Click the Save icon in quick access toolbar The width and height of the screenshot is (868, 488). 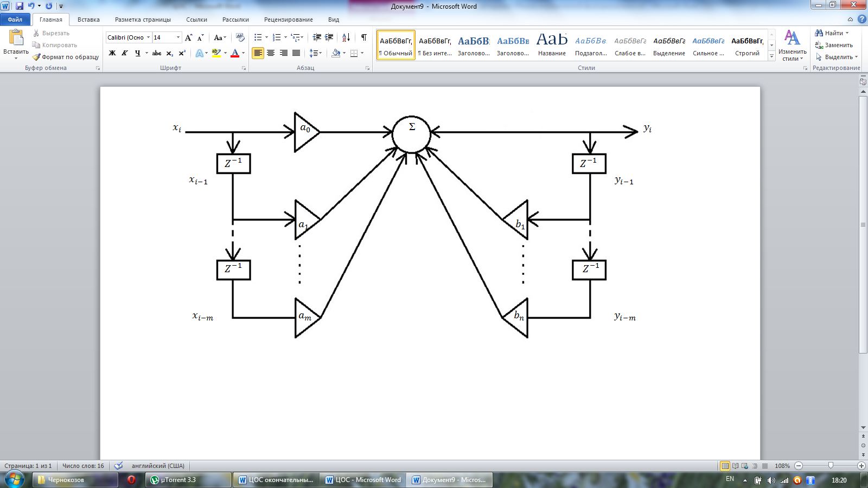point(20,6)
